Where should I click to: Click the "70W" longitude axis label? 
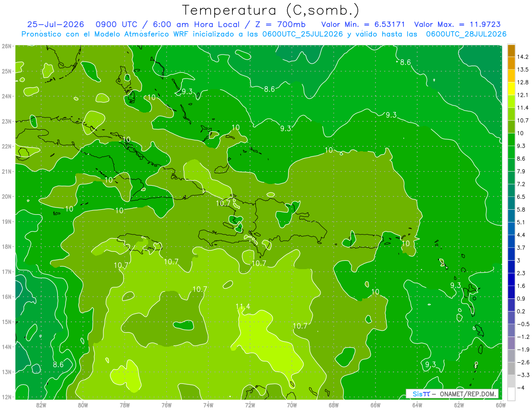click(292, 405)
